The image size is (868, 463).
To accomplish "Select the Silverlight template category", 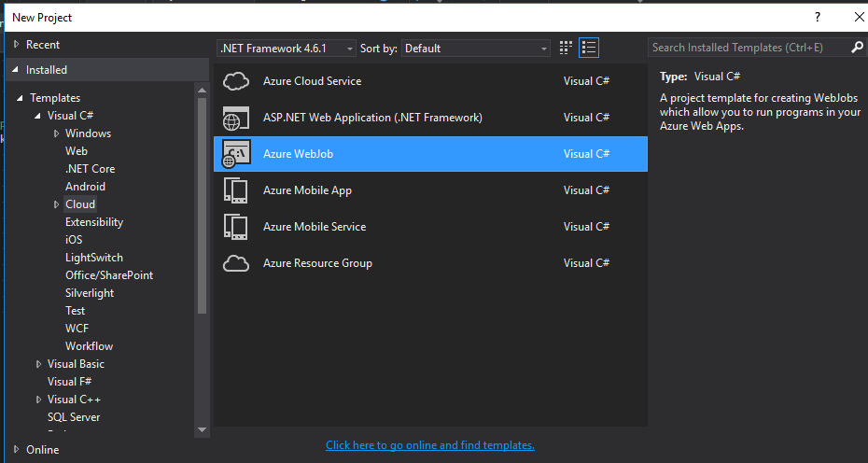I will pos(90,293).
